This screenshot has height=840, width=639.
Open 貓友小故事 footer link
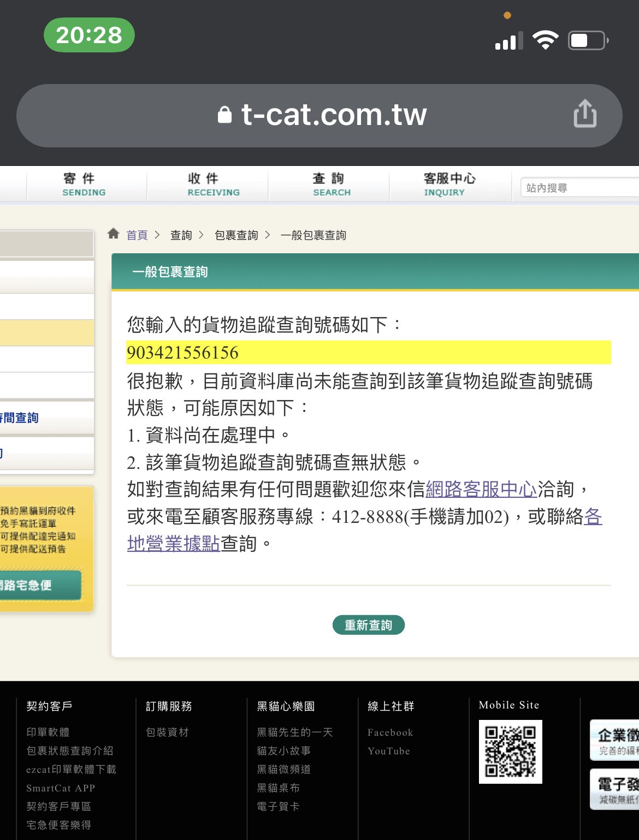(x=284, y=750)
